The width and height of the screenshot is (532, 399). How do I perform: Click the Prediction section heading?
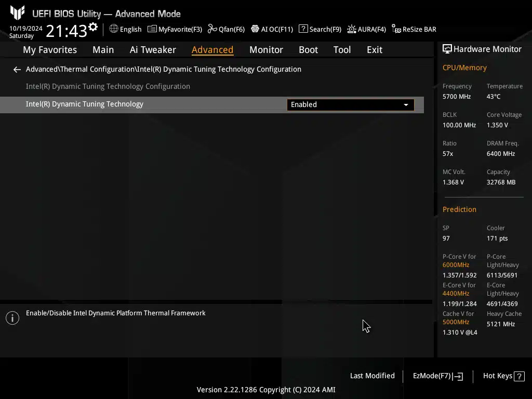coord(459,210)
